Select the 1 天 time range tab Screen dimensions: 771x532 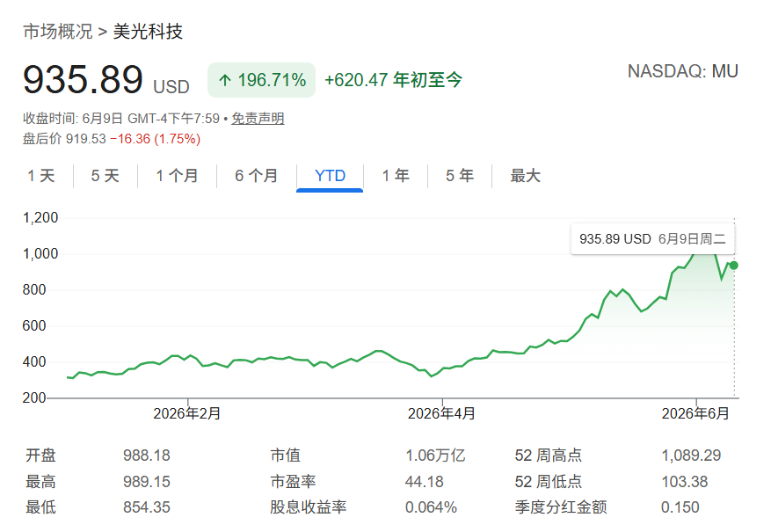coord(40,176)
